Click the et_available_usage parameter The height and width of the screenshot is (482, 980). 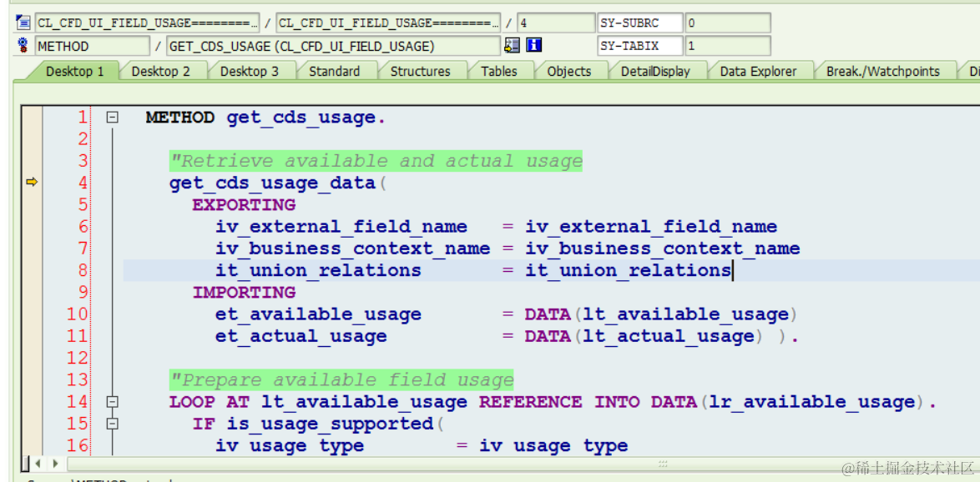318,314
